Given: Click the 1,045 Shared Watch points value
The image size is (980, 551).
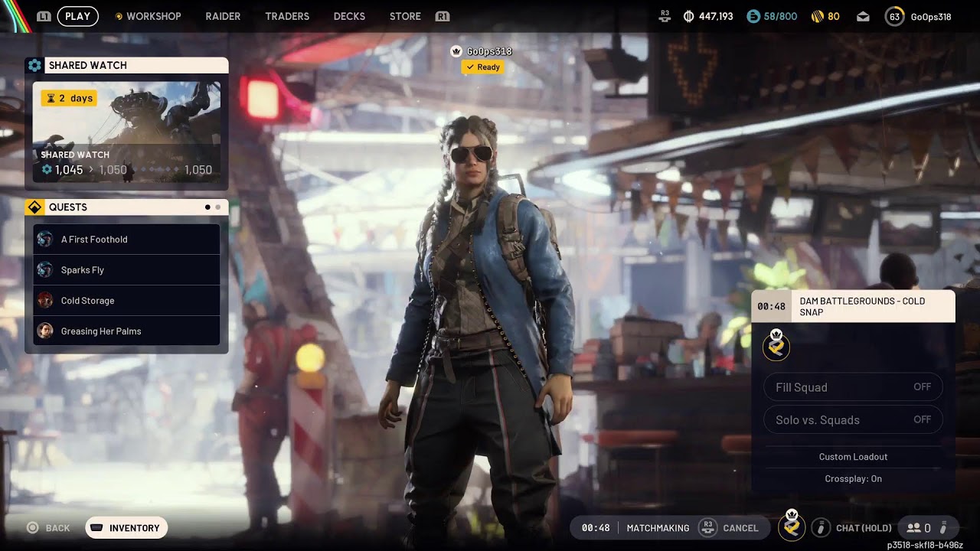Looking at the screenshot, I should 69,170.
